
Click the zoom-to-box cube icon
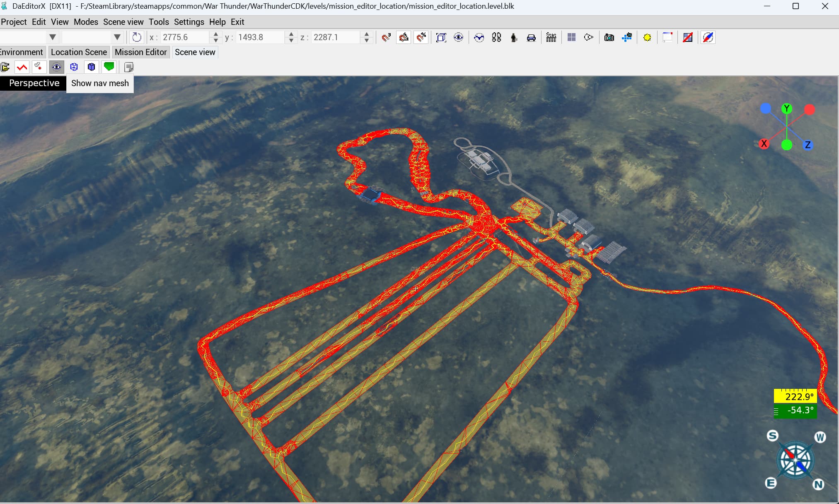point(441,38)
